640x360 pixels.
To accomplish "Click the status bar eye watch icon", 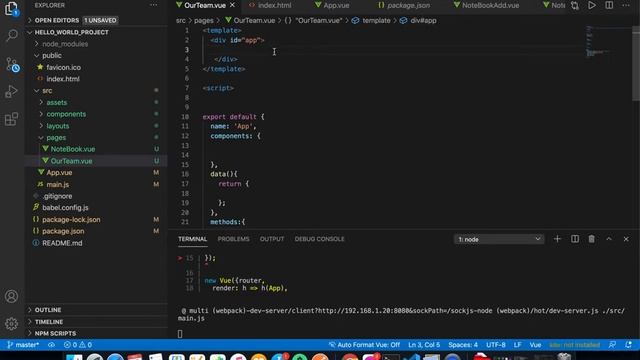I will [51, 345].
